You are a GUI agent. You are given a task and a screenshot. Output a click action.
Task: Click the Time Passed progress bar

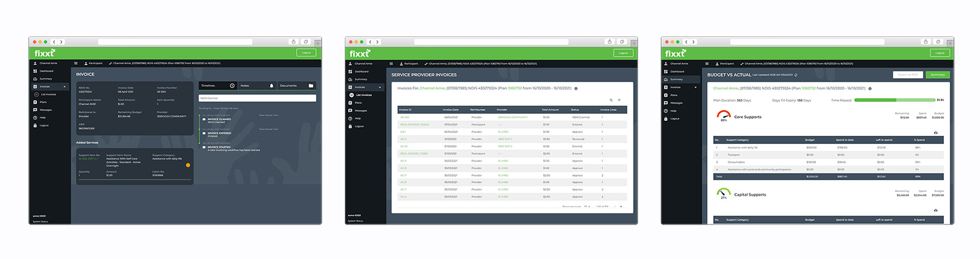[x=895, y=100]
